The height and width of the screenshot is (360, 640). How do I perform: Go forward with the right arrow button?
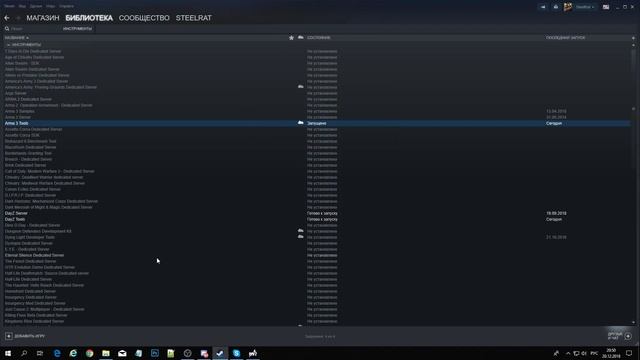pyautogui.click(x=18, y=18)
